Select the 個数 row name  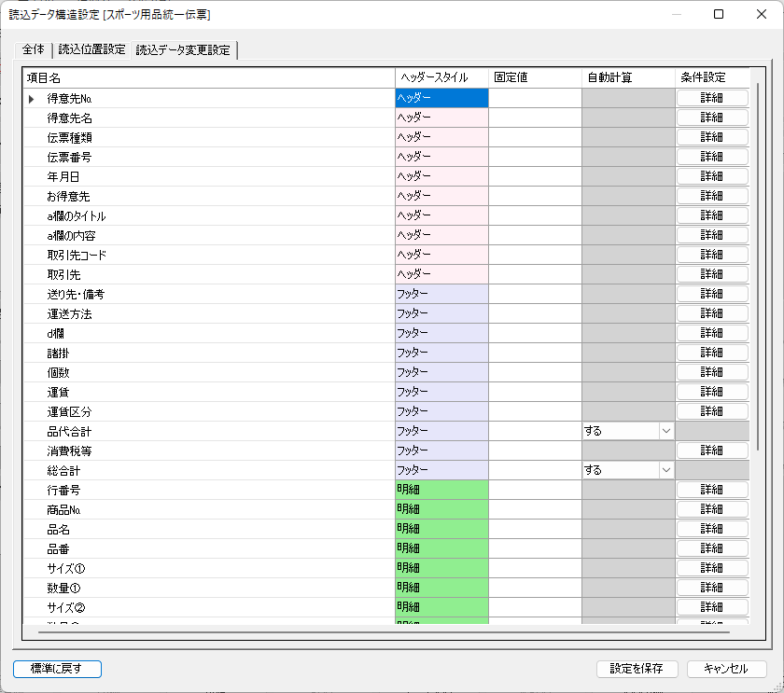[x=58, y=373]
